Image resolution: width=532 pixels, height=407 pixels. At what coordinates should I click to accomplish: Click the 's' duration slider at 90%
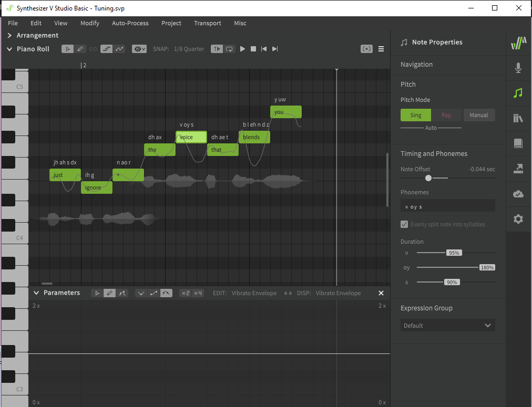[x=452, y=283]
